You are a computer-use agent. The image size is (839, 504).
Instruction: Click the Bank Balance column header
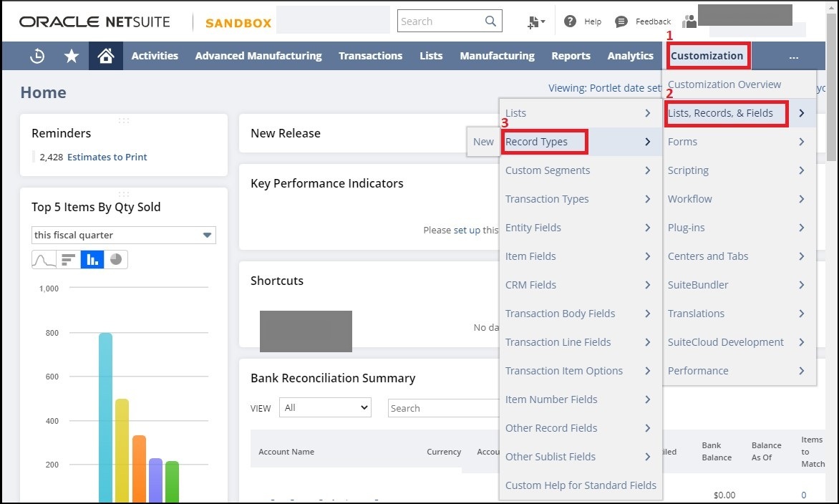click(x=717, y=452)
